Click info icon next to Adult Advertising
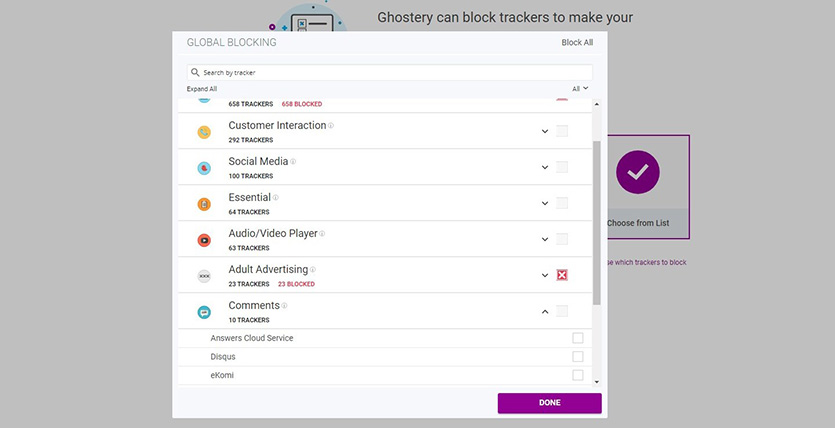The height and width of the screenshot is (428, 835). pos(313,269)
